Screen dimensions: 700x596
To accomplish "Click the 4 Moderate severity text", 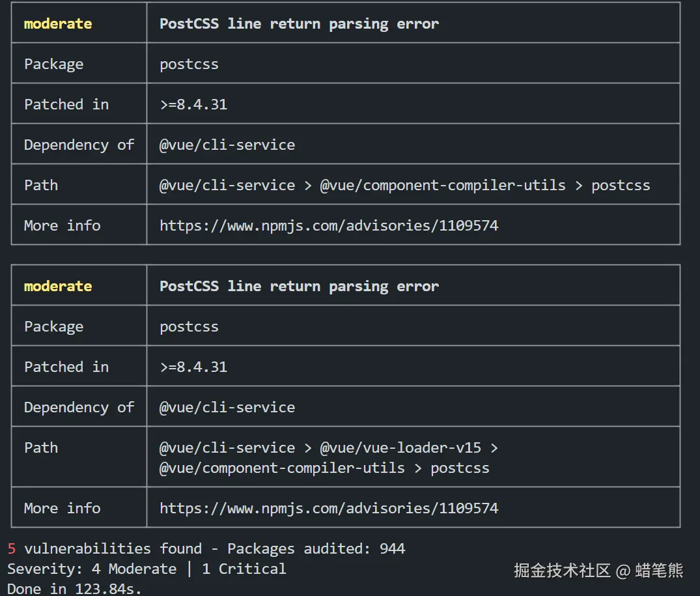I will pos(134,569).
